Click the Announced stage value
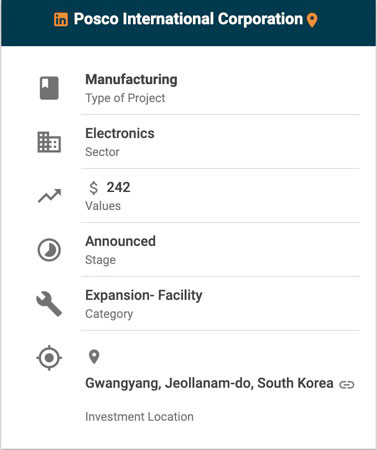The width and height of the screenshot is (377, 450). coord(121,241)
